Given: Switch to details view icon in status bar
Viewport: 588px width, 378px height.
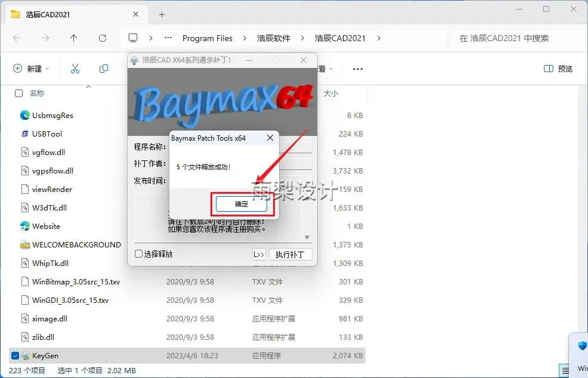Looking at the screenshot, I should [565, 370].
